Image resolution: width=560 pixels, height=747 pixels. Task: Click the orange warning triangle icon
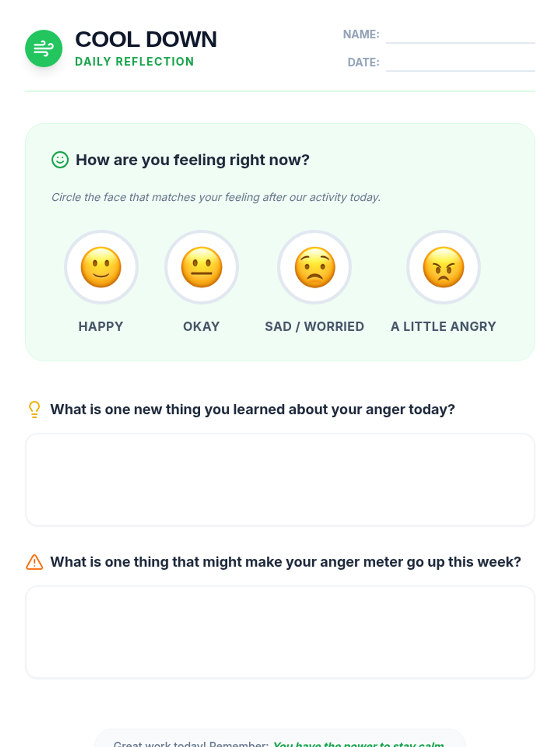point(34,562)
